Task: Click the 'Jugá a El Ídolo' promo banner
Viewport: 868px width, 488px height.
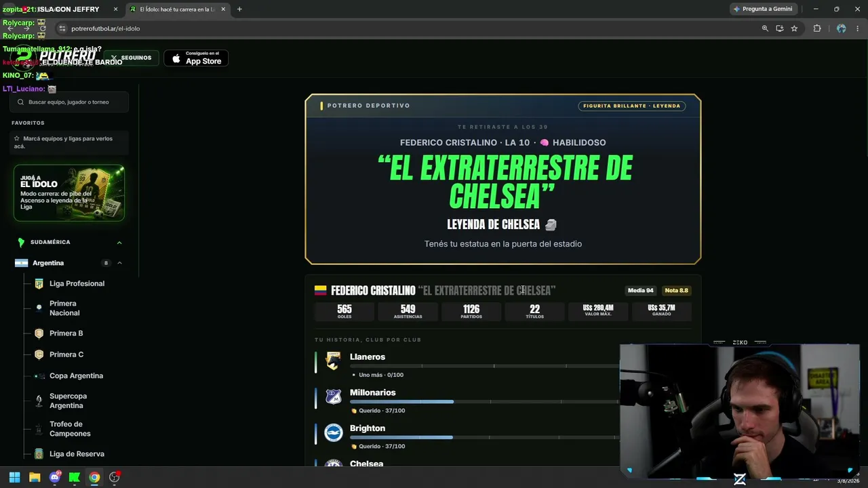Action: pos(69,193)
